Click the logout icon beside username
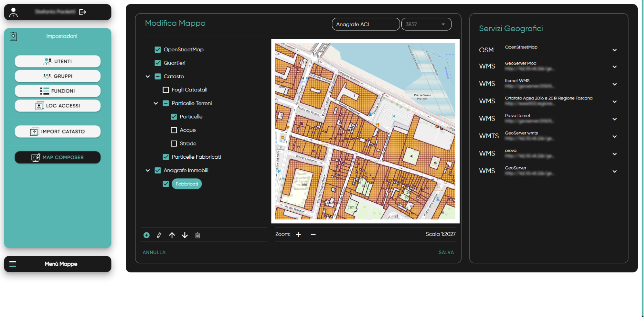Viewport: 644px width, 317px height. pos(82,12)
